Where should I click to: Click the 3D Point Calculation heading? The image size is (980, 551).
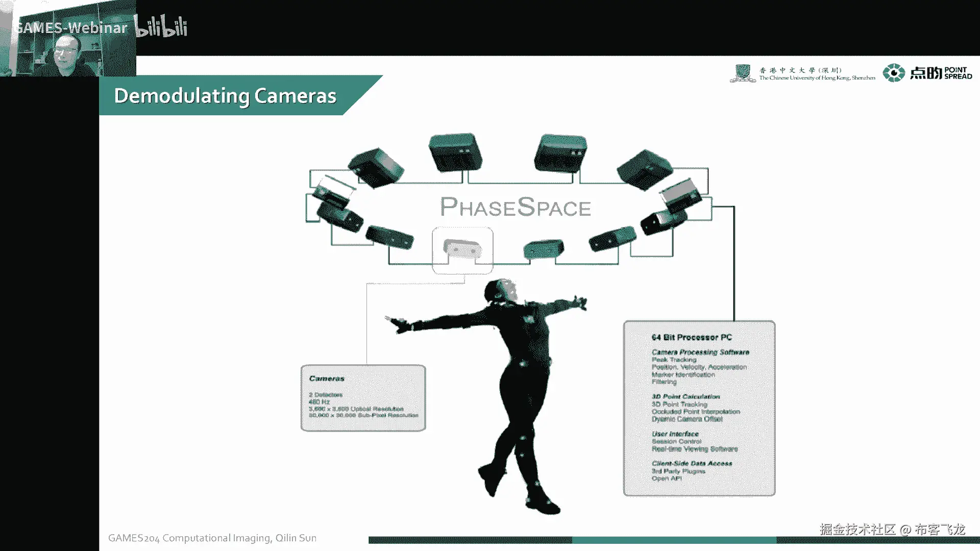point(685,396)
